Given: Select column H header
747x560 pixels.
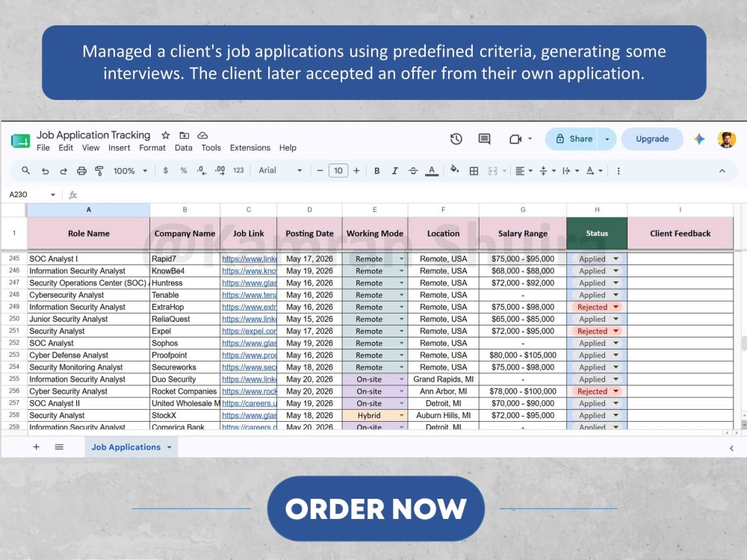Looking at the screenshot, I should click(x=597, y=210).
